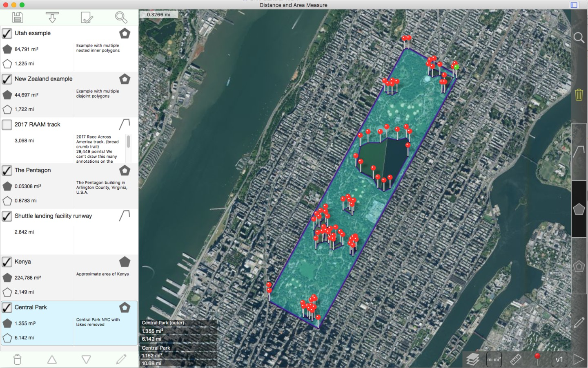The height and width of the screenshot is (368, 588).
Task: Click the polygon type icon for Kenya
Action: 125,262
